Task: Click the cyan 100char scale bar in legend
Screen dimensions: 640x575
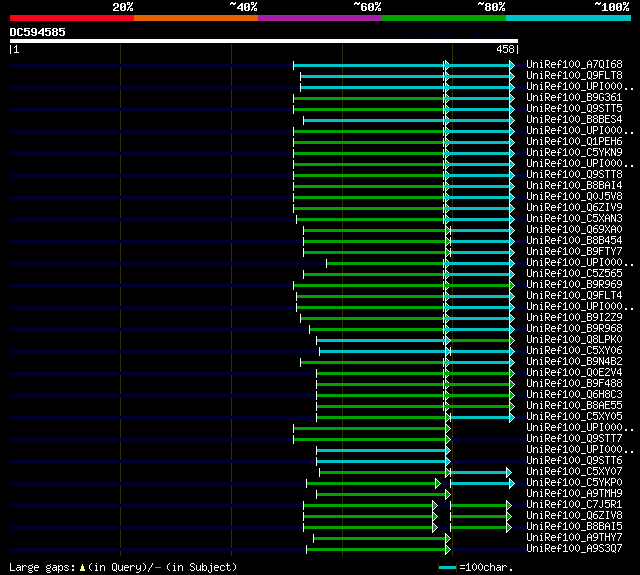Action: (447, 568)
